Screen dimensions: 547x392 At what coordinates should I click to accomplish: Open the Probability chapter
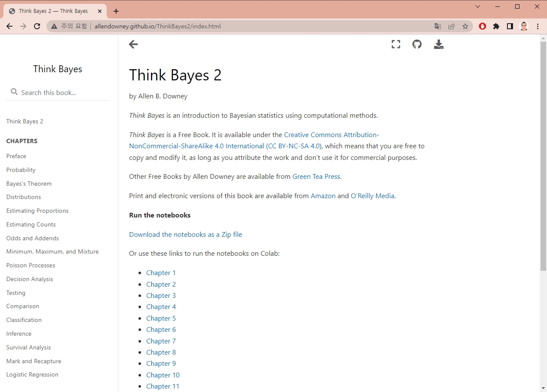21,170
